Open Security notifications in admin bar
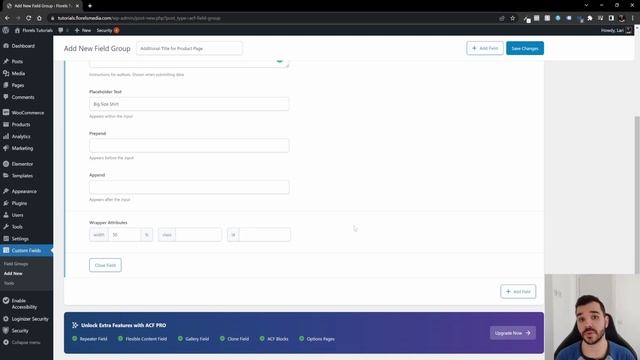This screenshot has width=640, height=360. 108,30
